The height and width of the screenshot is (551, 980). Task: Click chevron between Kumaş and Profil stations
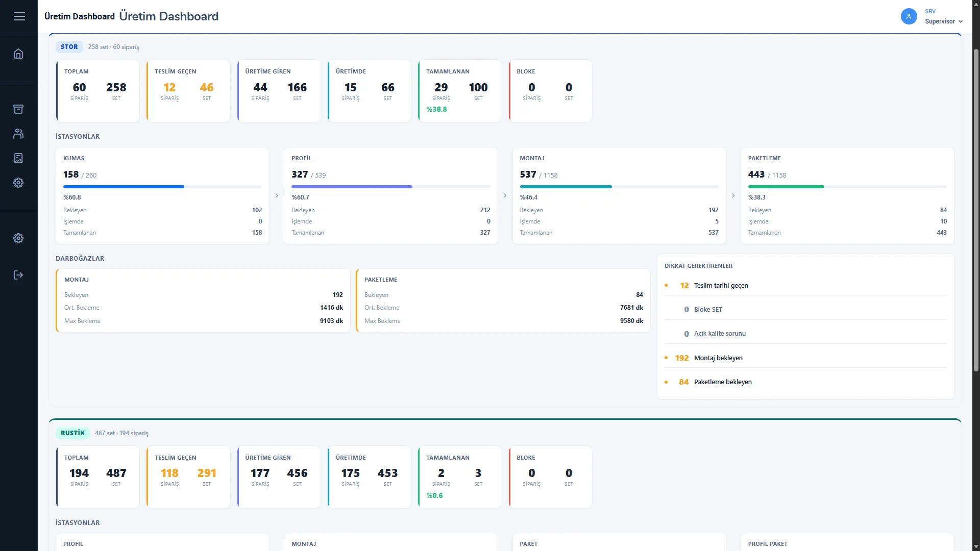coord(277,195)
